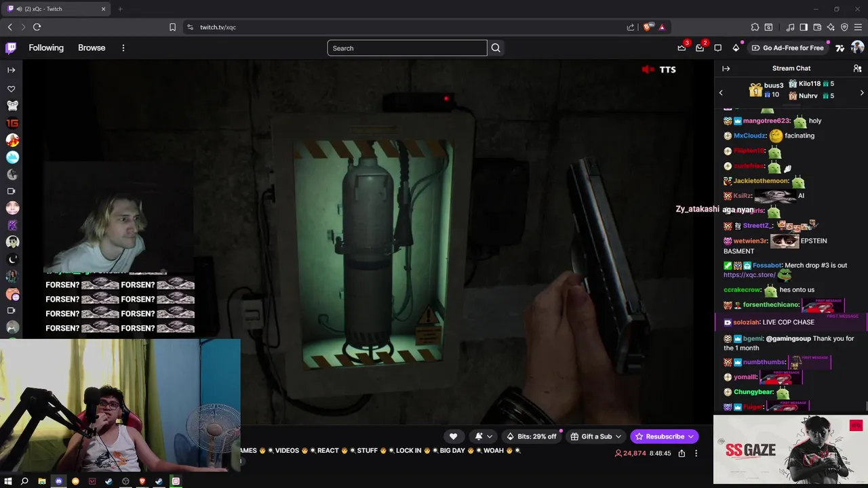
Task: Click mangotree623 username in chat
Action: point(766,121)
